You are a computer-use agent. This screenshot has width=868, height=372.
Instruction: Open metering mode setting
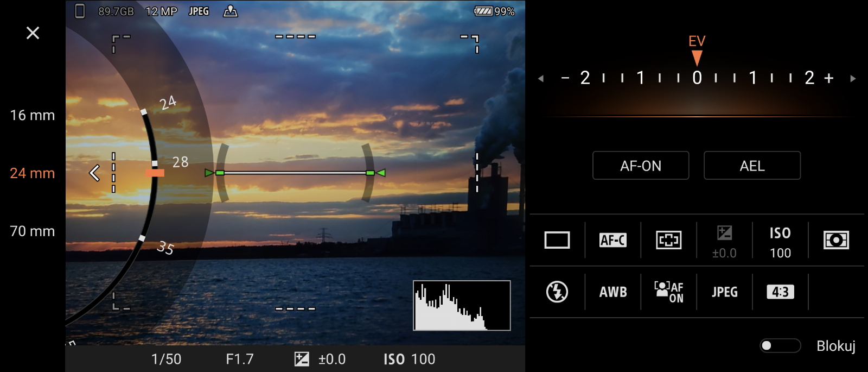836,240
